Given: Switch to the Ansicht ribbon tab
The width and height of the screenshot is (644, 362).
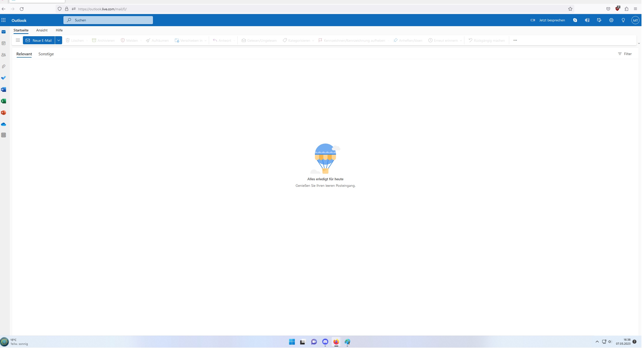Looking at the screenshot, I should 42,30.
